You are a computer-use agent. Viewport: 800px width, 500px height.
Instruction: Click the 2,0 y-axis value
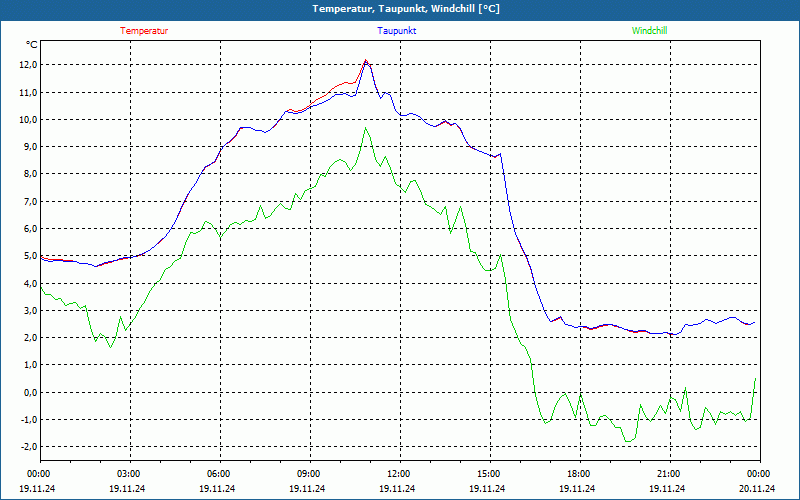pyautogui.click(x=30, y=338)
